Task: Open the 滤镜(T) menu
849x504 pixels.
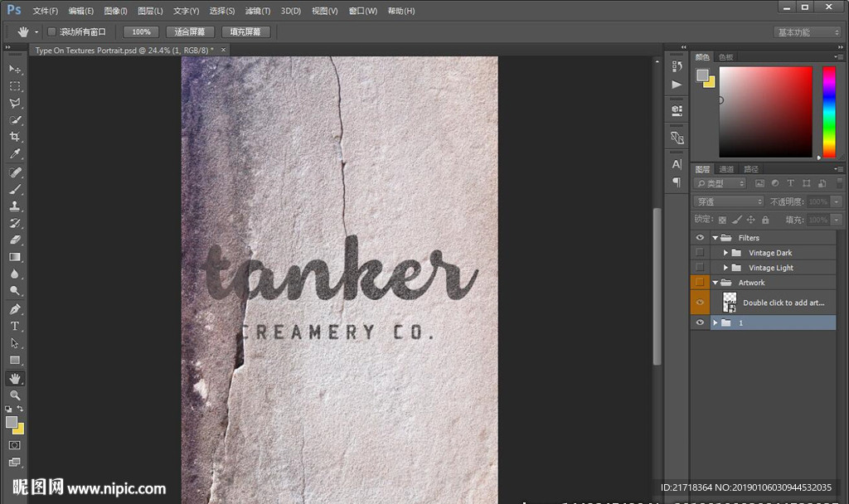Action: click(259, 11)
